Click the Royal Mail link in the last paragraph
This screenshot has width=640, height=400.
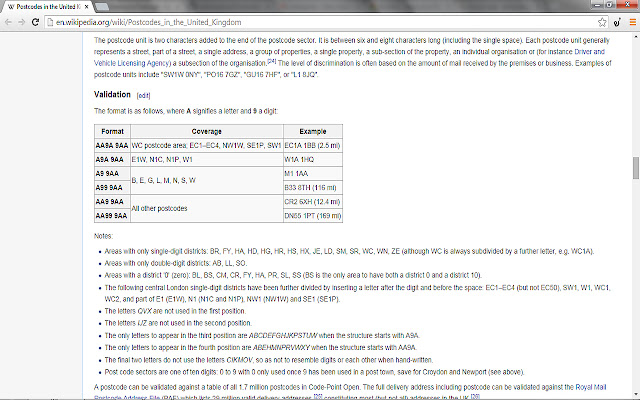(591, 387)
